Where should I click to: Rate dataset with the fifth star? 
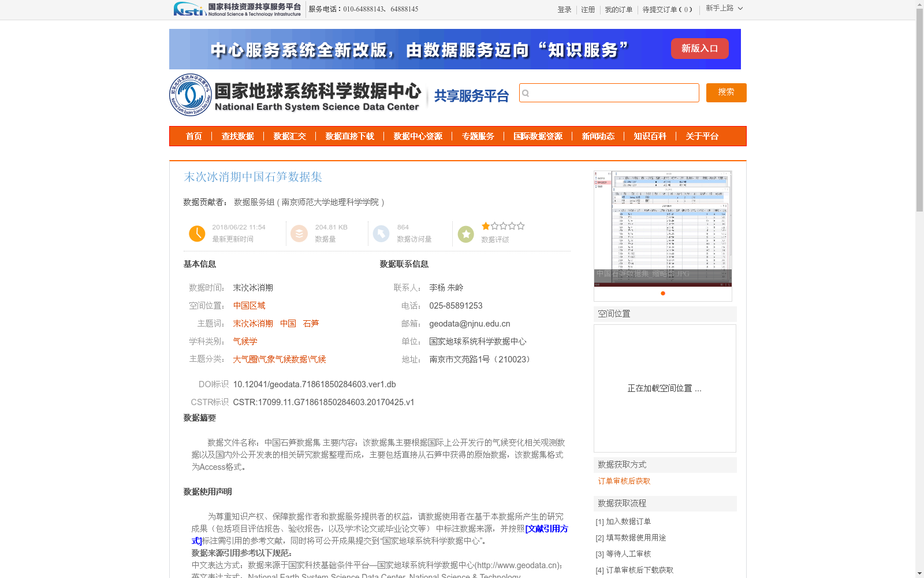click(x=521, y=226)
